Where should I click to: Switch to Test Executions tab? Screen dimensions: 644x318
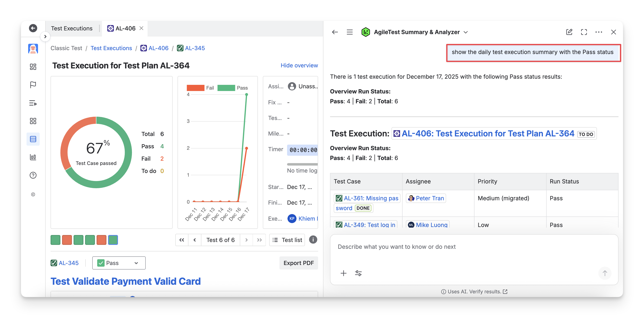pyautogui.click(x=72, y=28)
